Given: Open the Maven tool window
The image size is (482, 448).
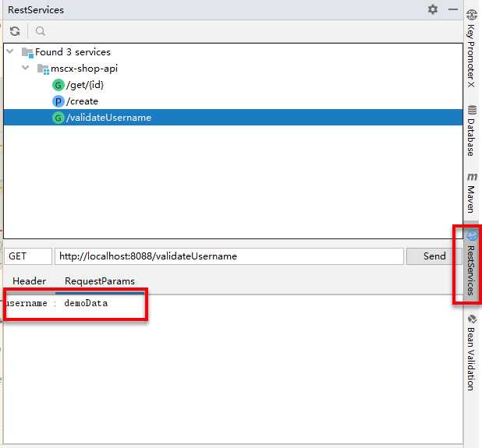Looking at the screenshot, I should point(472,192).
